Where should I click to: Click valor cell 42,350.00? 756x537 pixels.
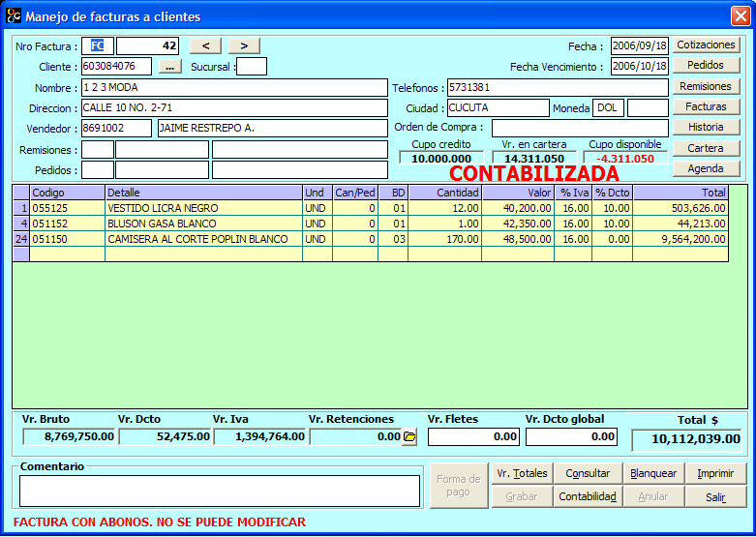click(x=518, y=224)
